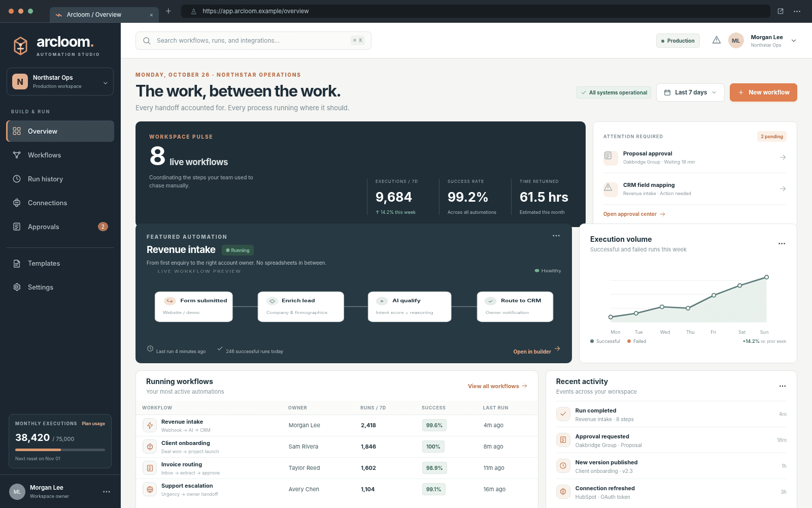Click the Successful legend dot
The width and height of the screenshot is (812, 508).
[x=592, y=341]
